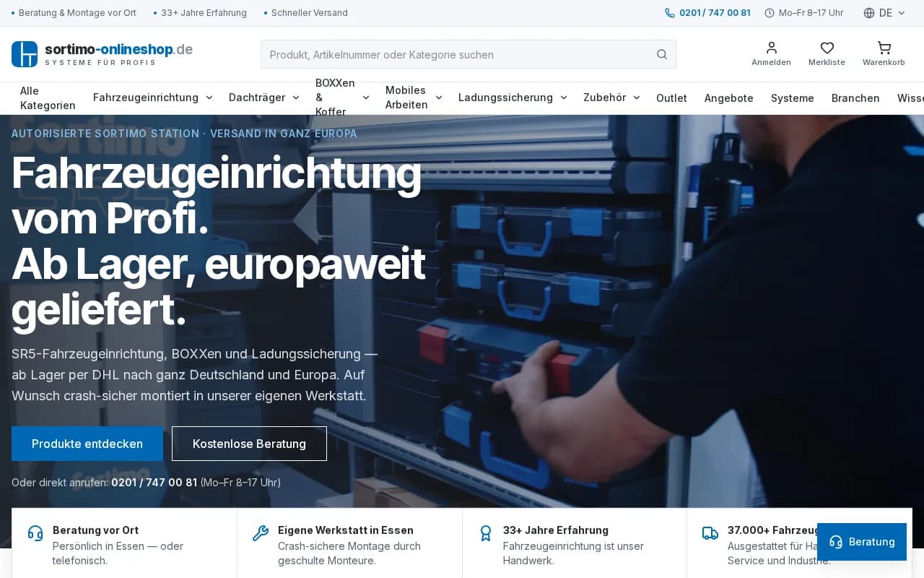This screenshot has width=924, height=578.
Task: Click the globe language icon
Action: pyautogui.click(x=869, y=13)
